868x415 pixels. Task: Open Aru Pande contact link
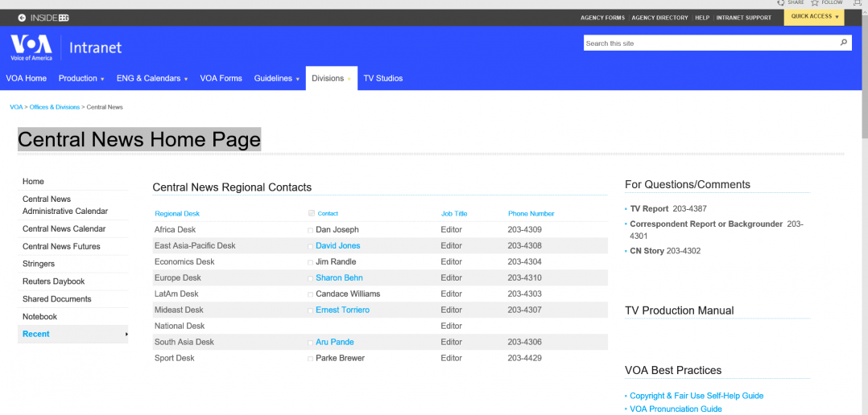(335, 342)
